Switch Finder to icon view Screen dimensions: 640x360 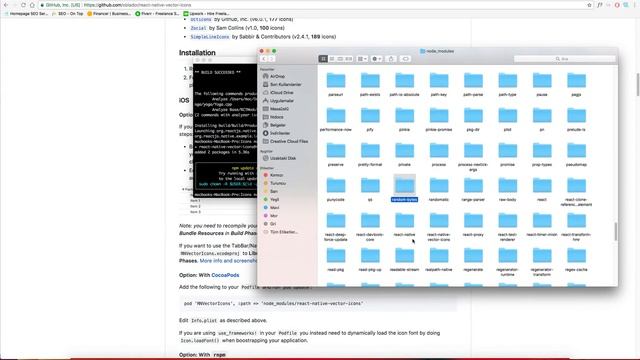(x=323, y=59)
